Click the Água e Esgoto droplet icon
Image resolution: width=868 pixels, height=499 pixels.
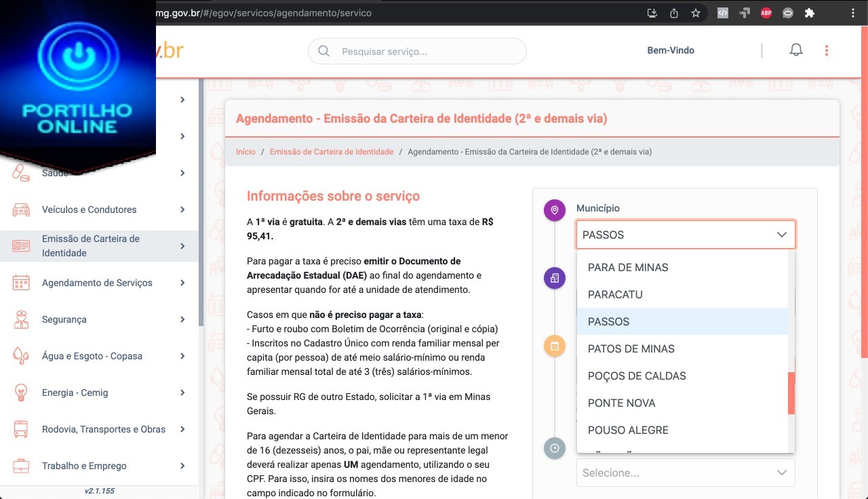21,356
